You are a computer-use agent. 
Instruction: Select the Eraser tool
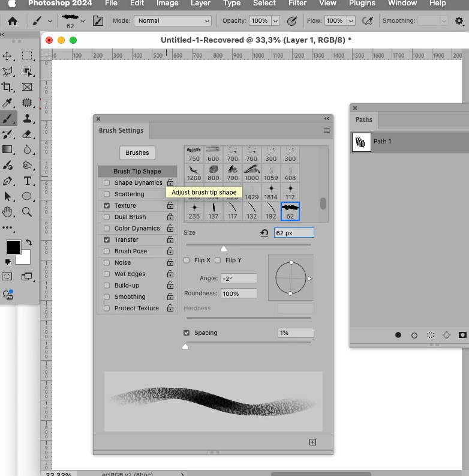pos(27,134)
